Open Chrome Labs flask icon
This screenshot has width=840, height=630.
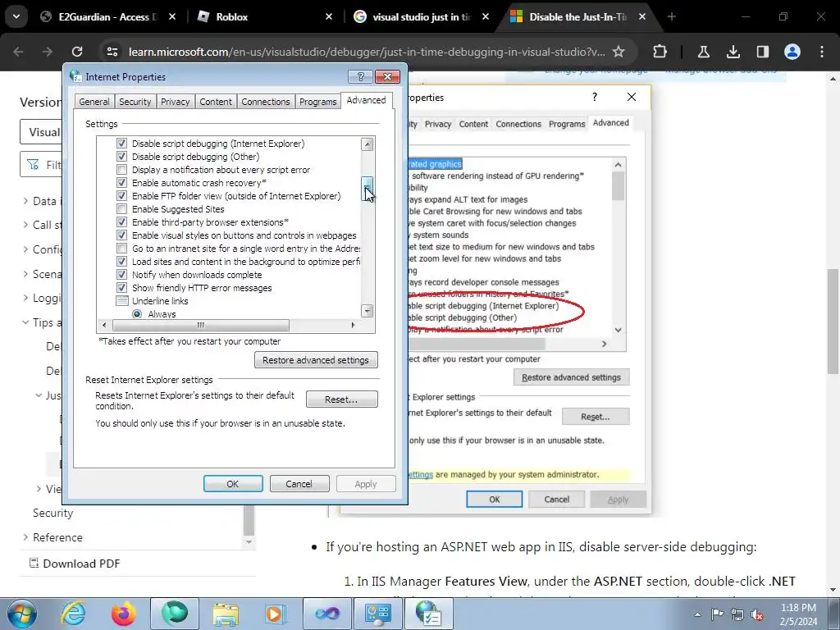tap(703, 52)
